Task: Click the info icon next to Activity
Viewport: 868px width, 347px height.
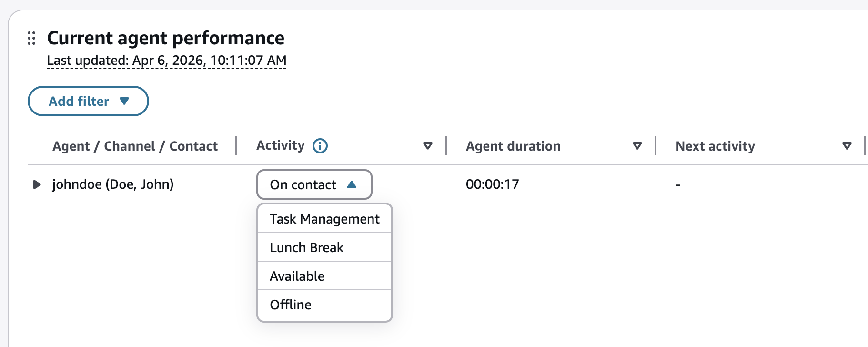Action: (320, 146)
